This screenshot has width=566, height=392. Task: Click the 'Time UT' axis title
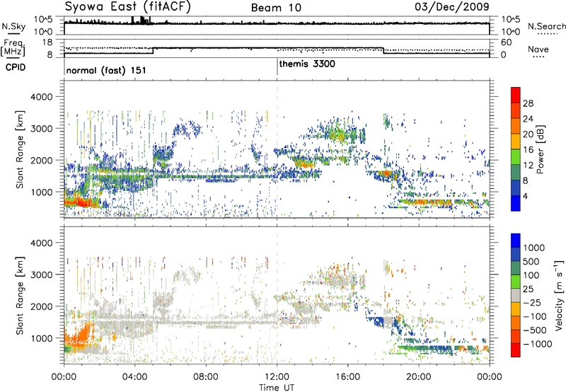(277, 387)
